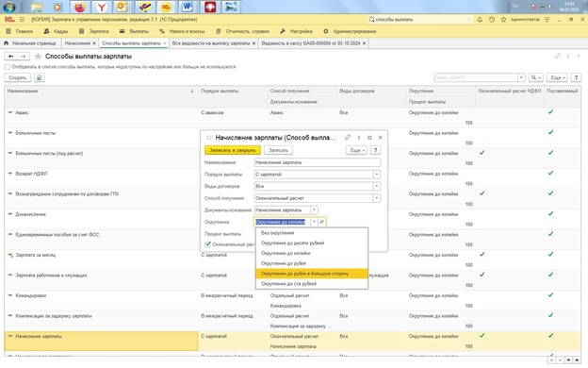588x368 pixels.
Task: Click the Home icon of Начальная страница tab
Action: [x=6, y=43]
